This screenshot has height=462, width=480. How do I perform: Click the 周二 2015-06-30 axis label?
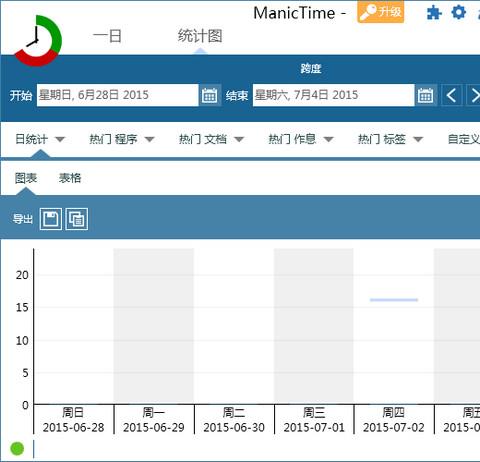click(x=234, y=420)
